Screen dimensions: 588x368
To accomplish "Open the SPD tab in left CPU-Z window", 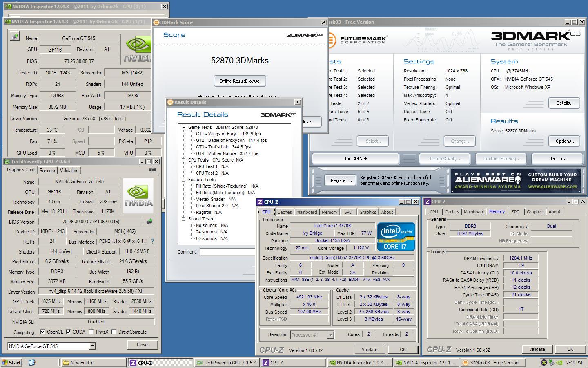I will tap(348, 212).
